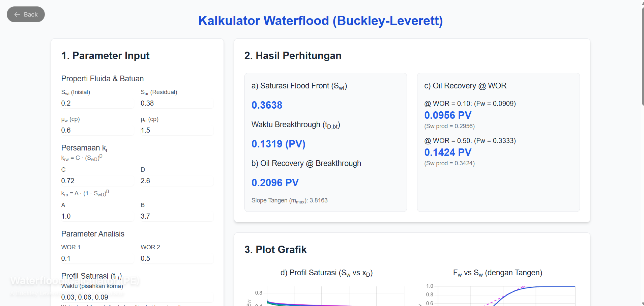The height and width of the screenshot is (306, 644).
Task: Click the '1. Parameter Input' heading
Action: click(106, 55)
